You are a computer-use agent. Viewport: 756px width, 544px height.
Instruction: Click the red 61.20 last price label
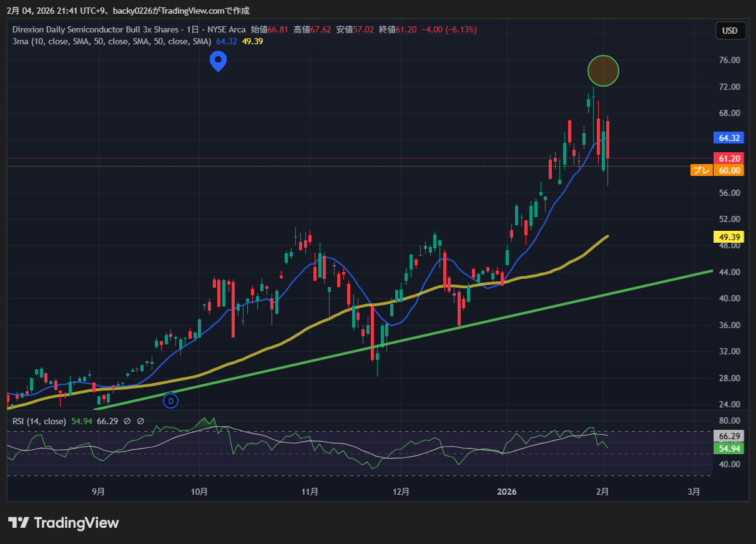coord(729,158)
